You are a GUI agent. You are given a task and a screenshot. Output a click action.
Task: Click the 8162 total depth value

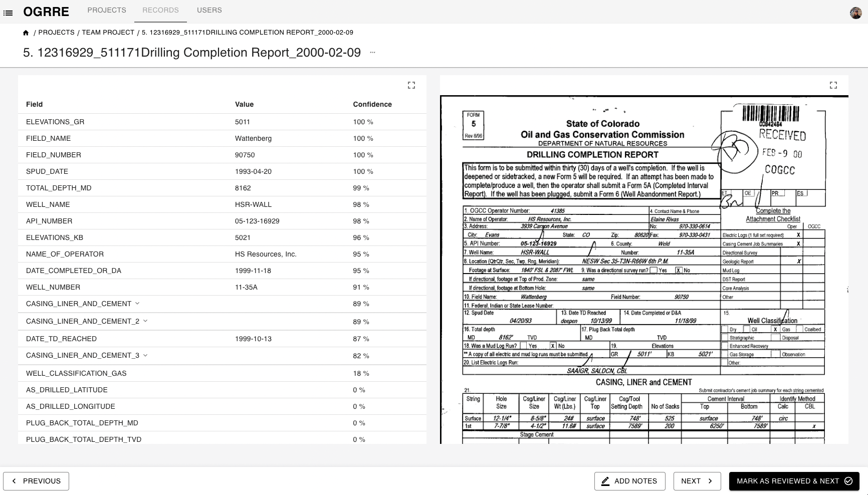pos(243,188)
